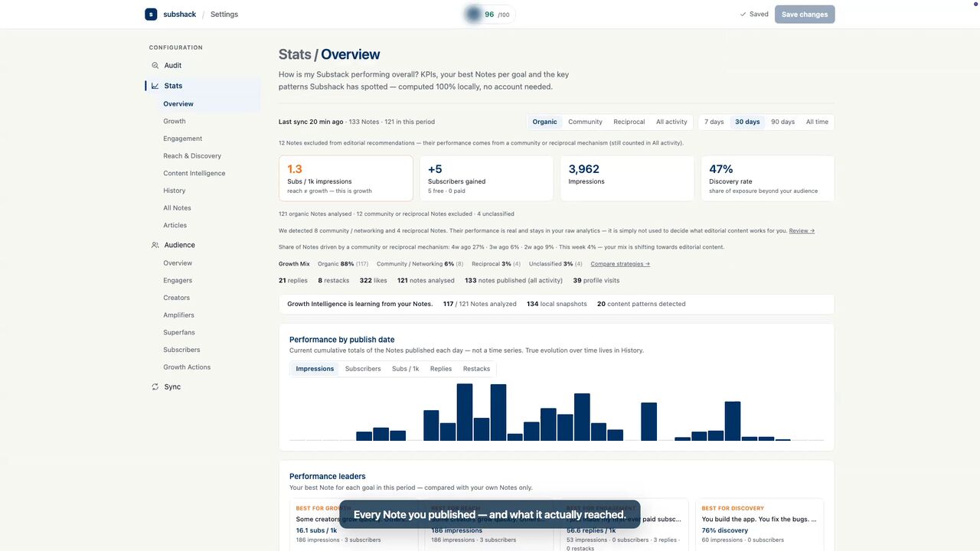Open the Audit section magnifier icon
This screenshot has width=980, height=551.
click(x=155, y=65)
